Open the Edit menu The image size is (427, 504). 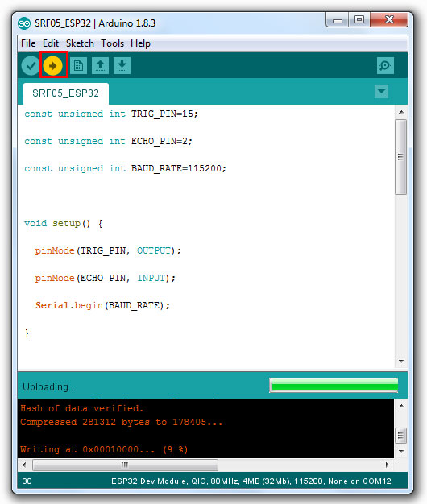(x=51, y=43)
